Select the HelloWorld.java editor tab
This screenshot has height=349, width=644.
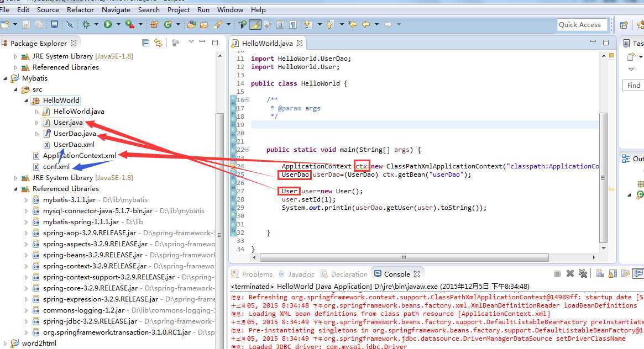[x=267, y=43]
